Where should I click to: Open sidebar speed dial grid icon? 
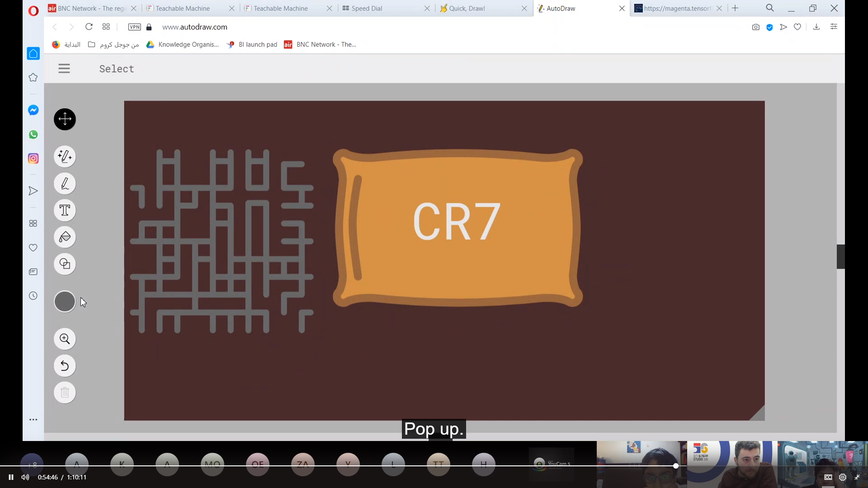pos(33,224)
